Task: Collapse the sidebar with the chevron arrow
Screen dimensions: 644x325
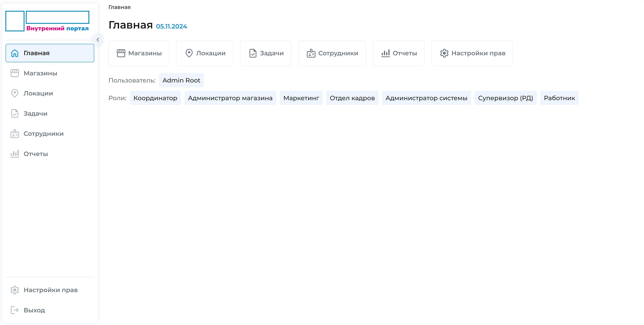Action: tap(98, 40)
